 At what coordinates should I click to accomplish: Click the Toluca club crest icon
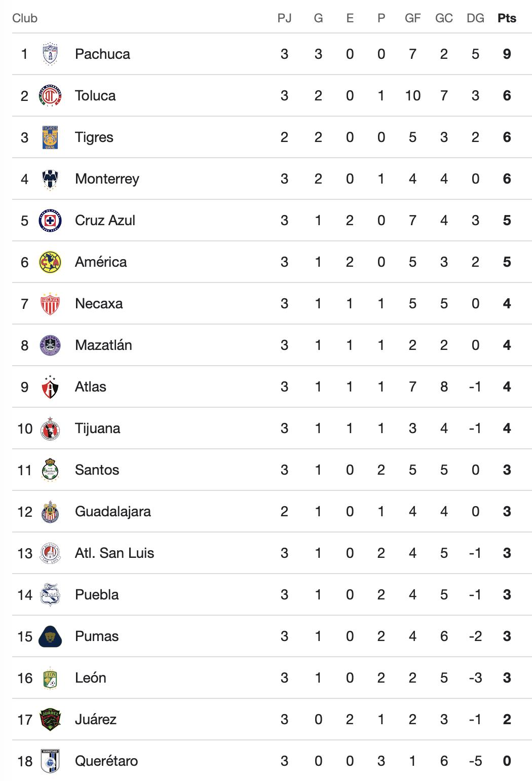pyautogui.click(x=50, y=96)
